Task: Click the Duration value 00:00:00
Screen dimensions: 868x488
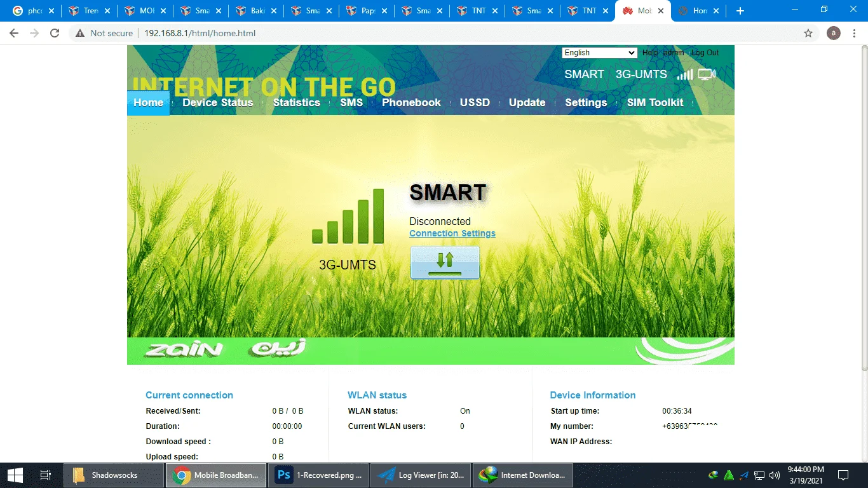Action: pyautogui.click(x=287, y=426)
